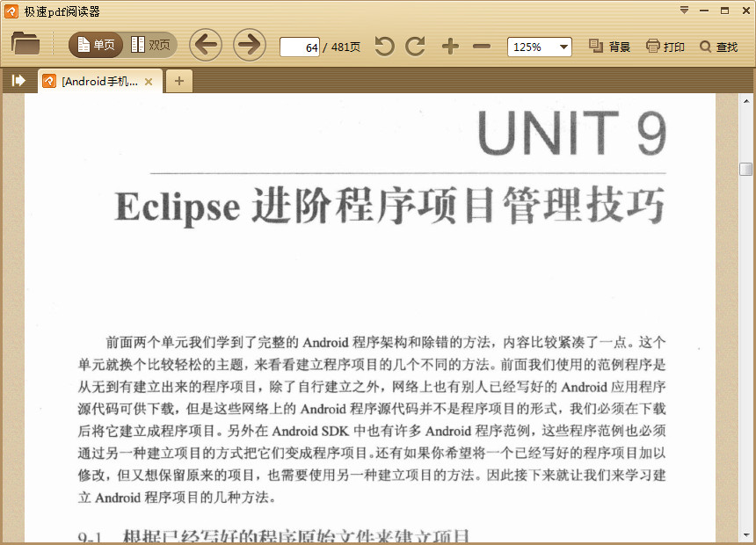Click the 481页 total pages label
The image size is (756, 545).
coord(345,47)
